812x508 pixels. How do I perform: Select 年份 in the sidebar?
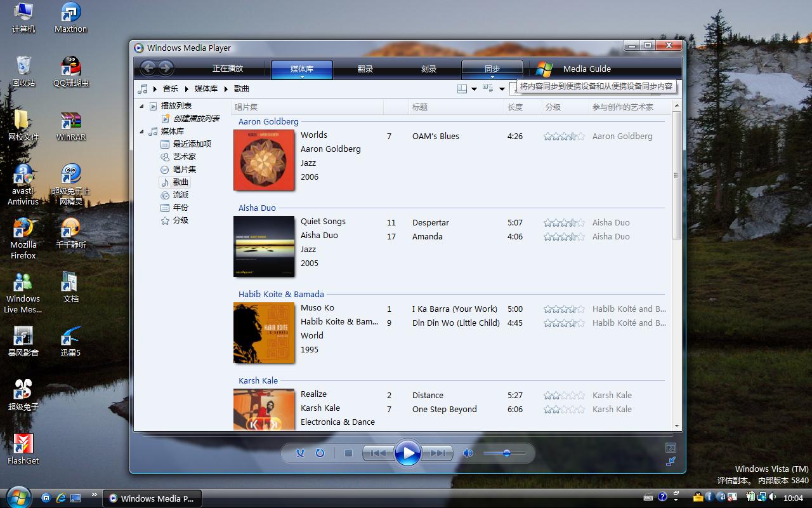click(x=181, y=208)
